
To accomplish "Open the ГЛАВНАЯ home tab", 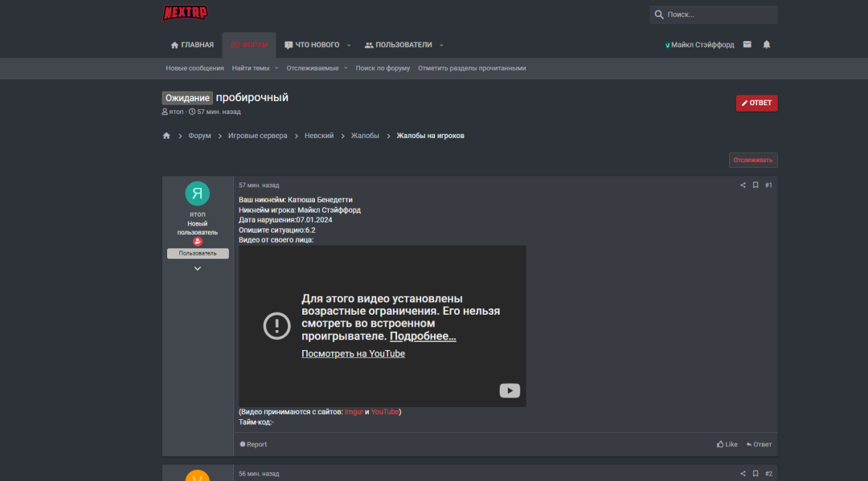I will pos(192,45).
